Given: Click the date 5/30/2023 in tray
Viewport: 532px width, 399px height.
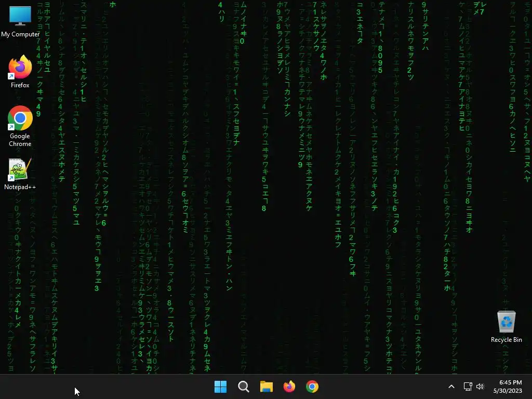Looking at the screenshot, I should click(508, 391).
